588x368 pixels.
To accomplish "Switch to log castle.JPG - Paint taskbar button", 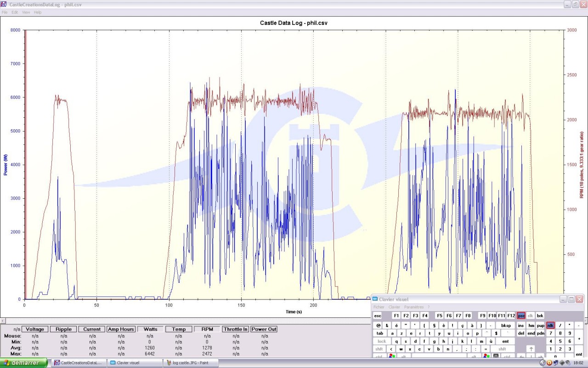I will [191, 363].
